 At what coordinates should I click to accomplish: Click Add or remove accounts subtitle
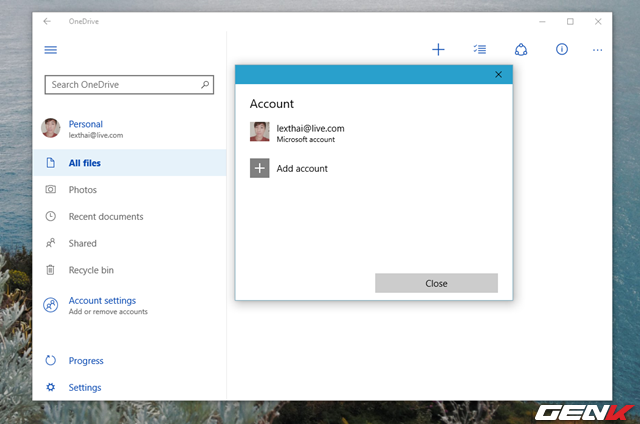[x=108, y=312]
